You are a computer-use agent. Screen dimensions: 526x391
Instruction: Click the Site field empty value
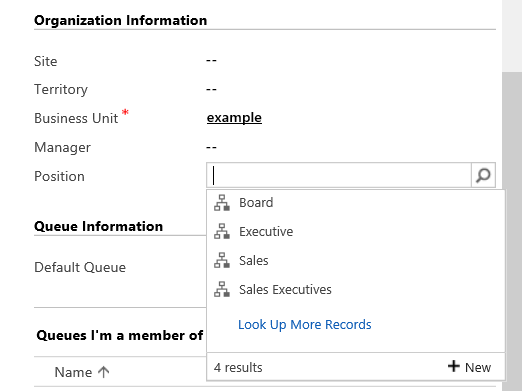[211, 61]
